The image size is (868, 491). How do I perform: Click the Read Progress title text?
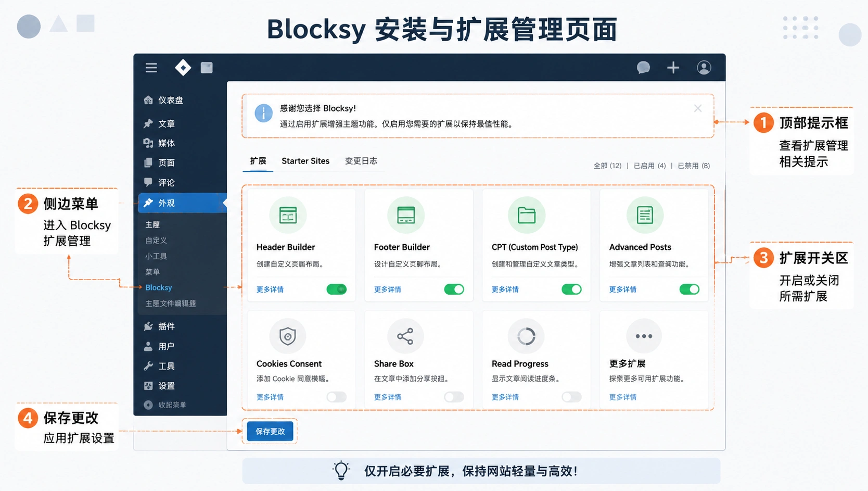click(520, 364)
